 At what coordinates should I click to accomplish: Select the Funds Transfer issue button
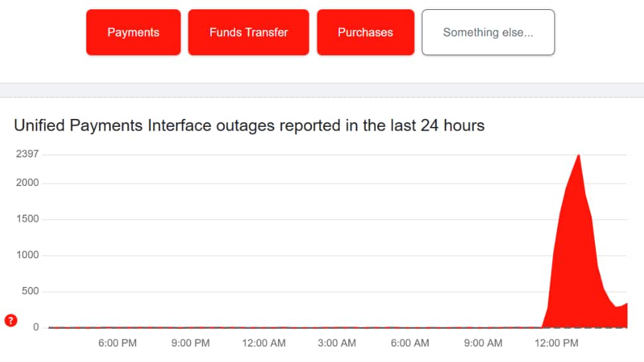point(248,33)
